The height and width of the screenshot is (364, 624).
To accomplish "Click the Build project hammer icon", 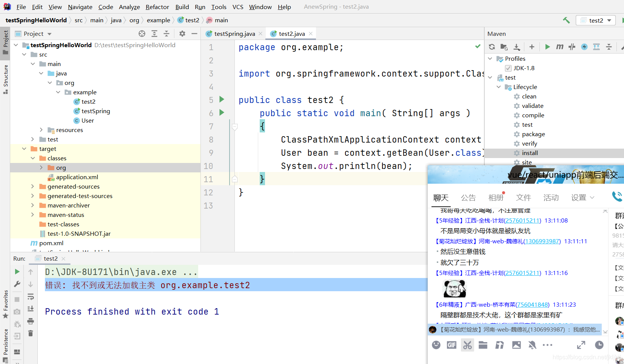I will 566,20.
